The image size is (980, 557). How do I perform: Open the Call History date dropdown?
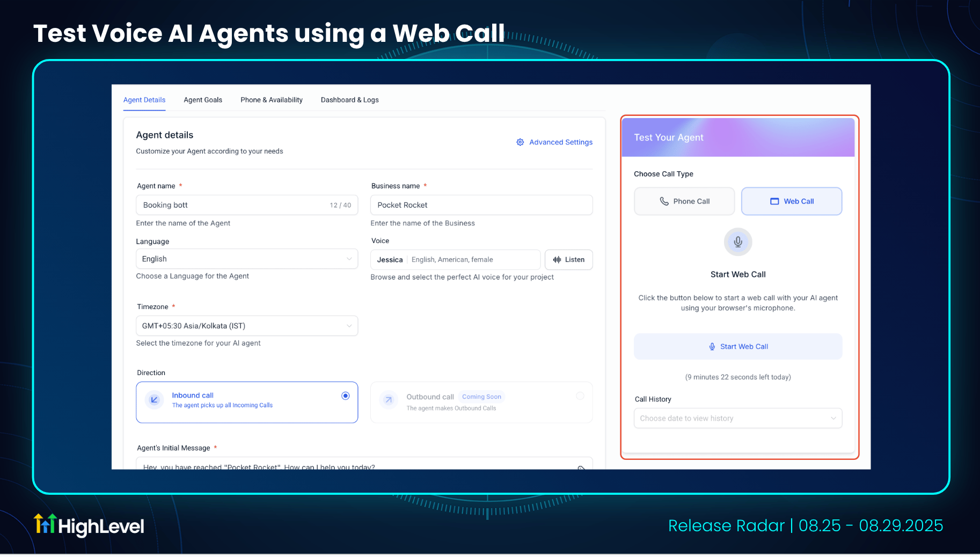[x=738, y=419]
